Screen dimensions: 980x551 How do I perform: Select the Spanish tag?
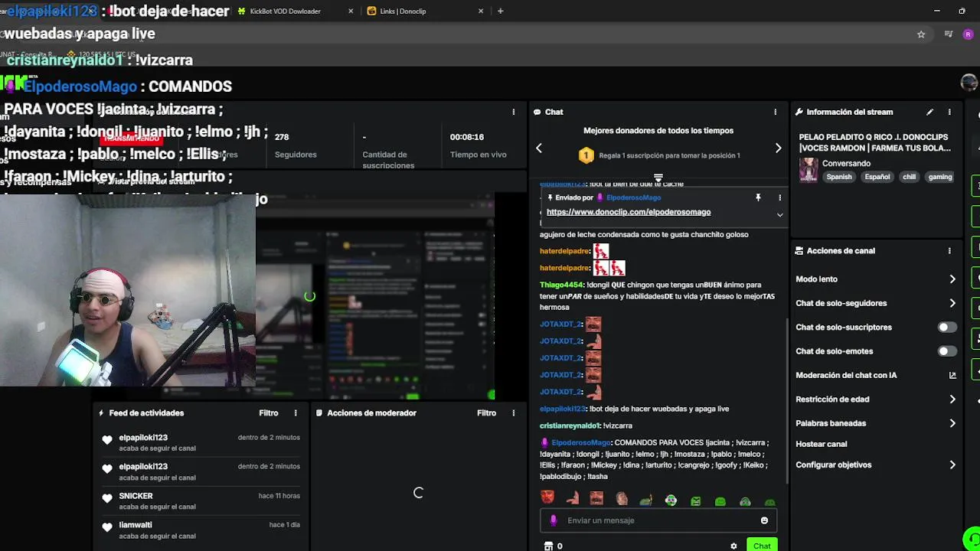(x=838, y=177)
